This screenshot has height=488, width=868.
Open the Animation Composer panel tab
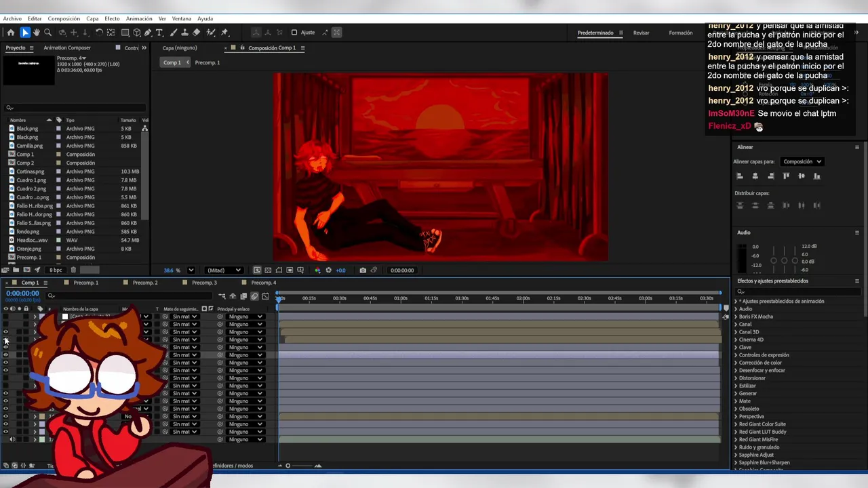point(67,48)
